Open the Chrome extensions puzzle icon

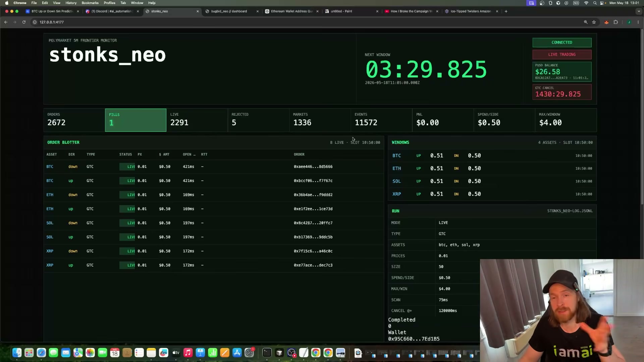coord(616,22)
